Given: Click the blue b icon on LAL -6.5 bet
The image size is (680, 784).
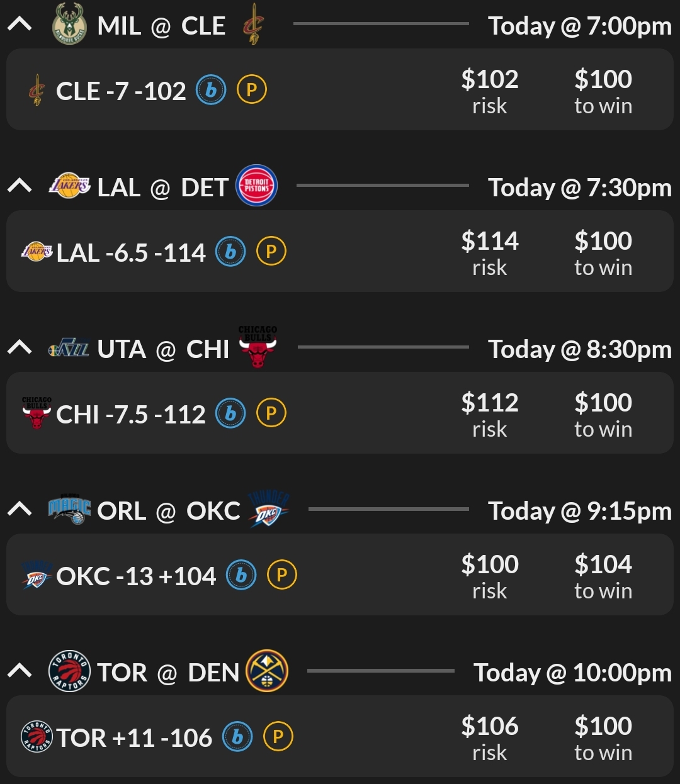Looking at the screenshot, I should (230, 252).
